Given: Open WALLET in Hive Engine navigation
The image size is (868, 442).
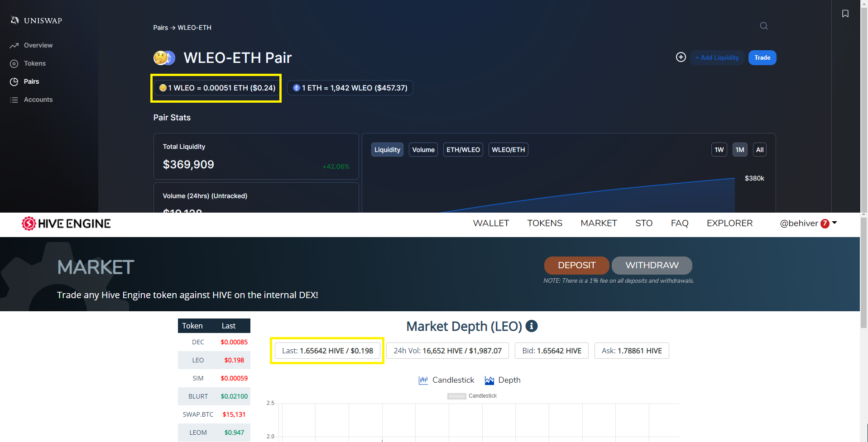Looking at the screenshot, I should click(x=491, y=223).
